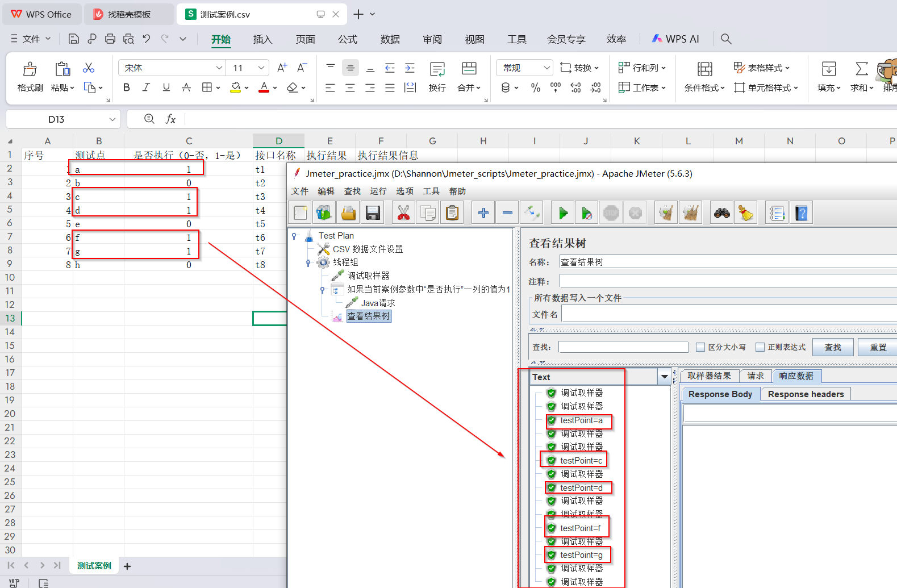Viewport: 897px width, 588px height.
Task: Open JMeter Function Helper list icon
Action: click(x=777, y=213)
